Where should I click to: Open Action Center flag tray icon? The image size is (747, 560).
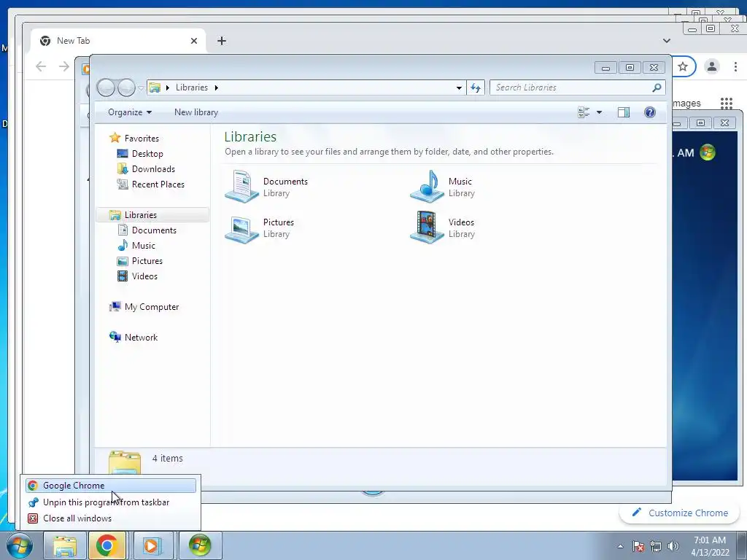[638, 546]
